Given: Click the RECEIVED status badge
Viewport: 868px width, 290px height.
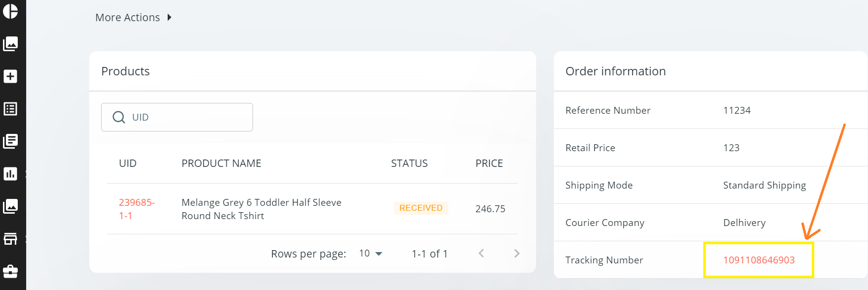Looking at the screenshot, I should [x=421, y=208].
